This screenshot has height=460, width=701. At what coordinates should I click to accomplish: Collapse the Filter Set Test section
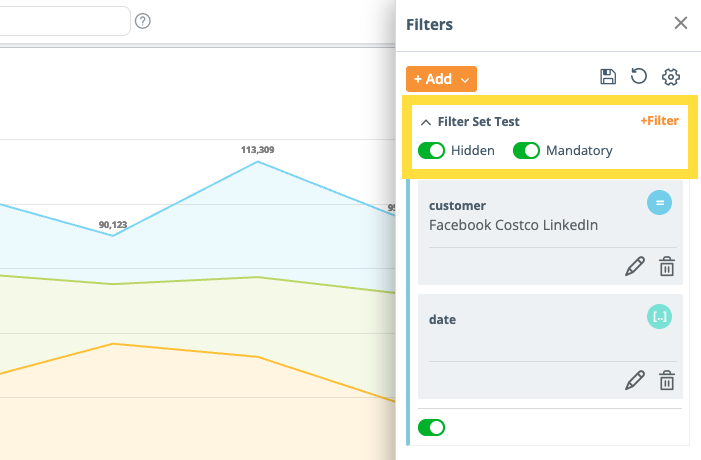click(x=426, y=122)
